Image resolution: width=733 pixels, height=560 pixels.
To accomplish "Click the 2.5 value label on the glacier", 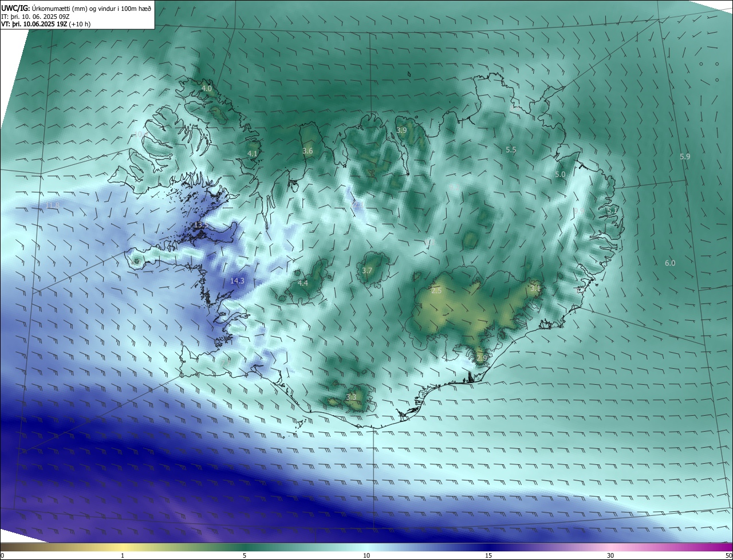I will [436, 291].
